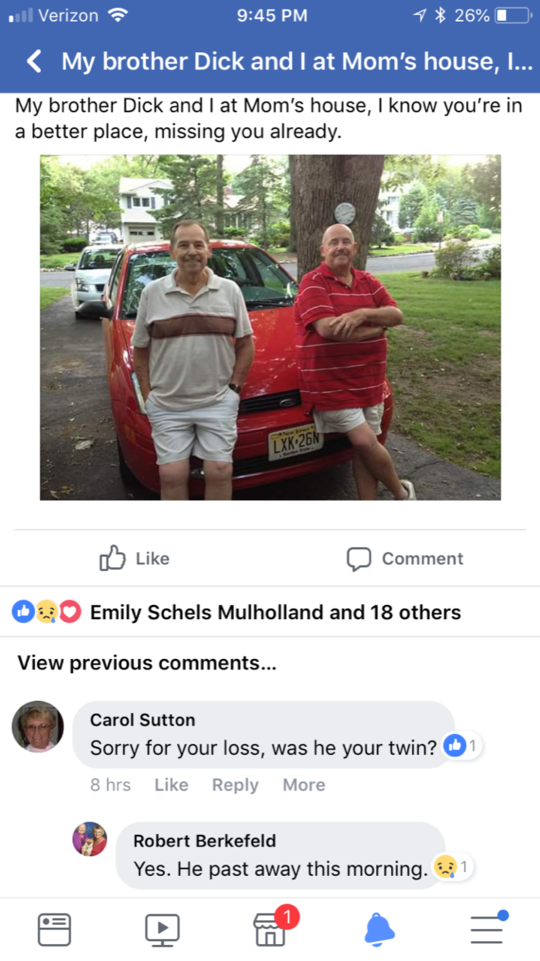Open Carol Sutton's profile picture

point(38,726)
